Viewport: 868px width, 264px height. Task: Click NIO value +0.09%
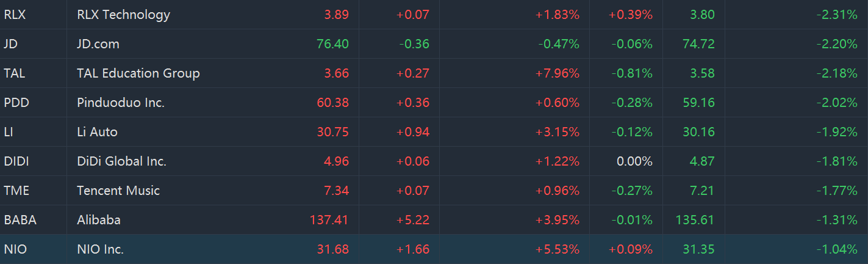tap(631, 249)
